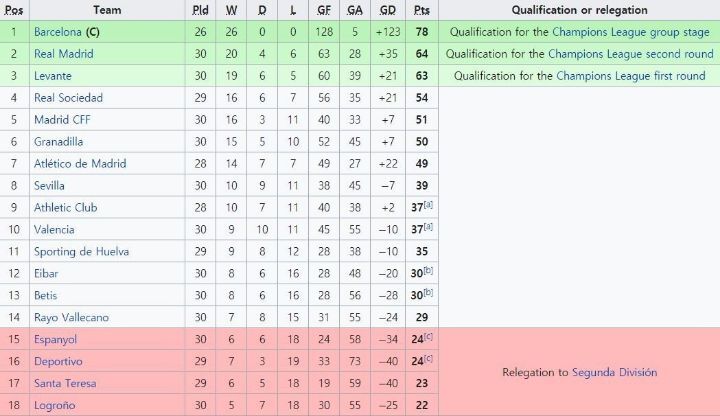
Task: Open the Santa Teresa team link
Action: pos(67,384)
